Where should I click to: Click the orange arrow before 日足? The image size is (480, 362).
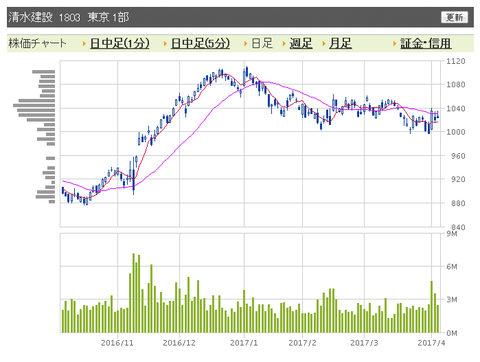pos(246,44)
